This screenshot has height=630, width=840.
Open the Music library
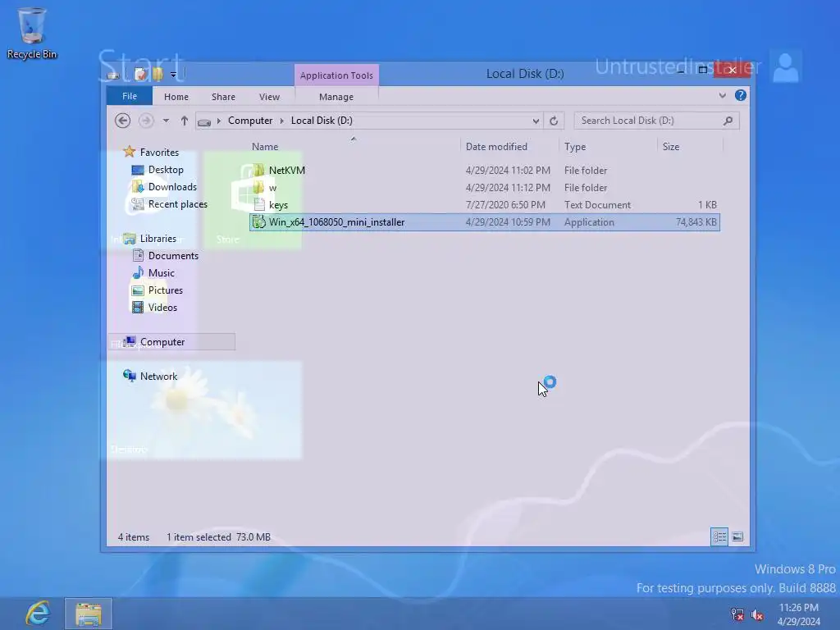coord(162,273)
